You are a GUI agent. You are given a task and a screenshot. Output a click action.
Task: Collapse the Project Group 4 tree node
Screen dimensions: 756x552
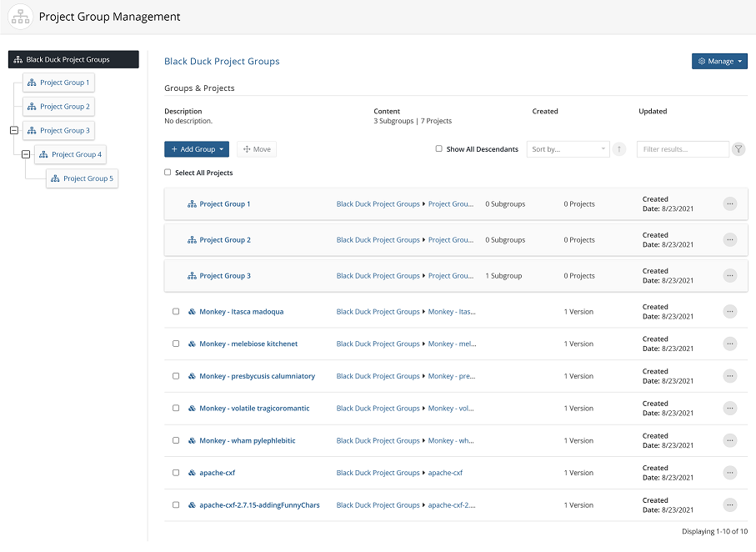(x=25, y=154)
